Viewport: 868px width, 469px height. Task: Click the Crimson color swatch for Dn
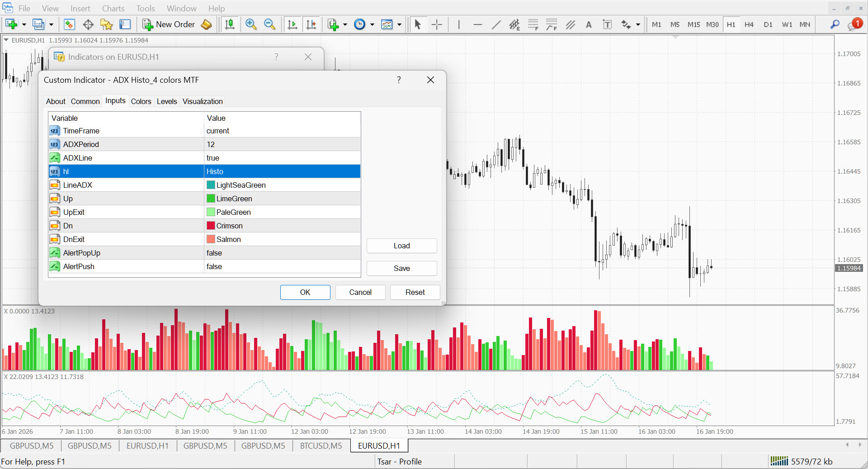coord(211,226)
